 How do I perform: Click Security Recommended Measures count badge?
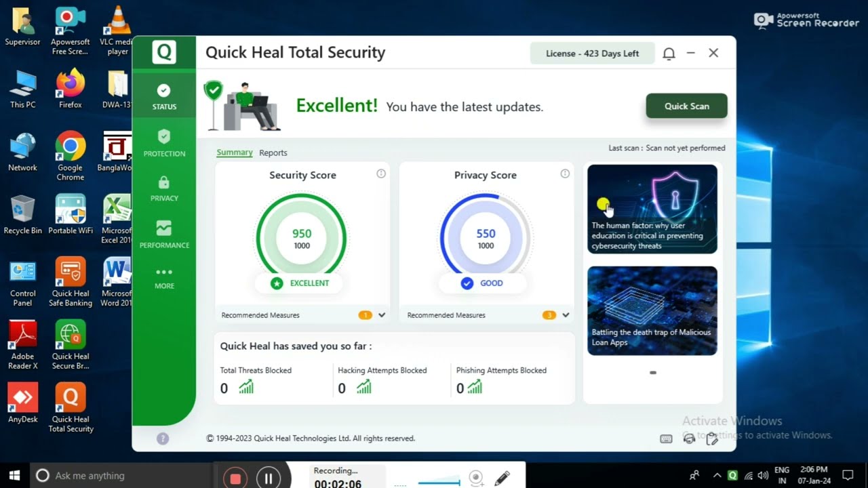pos(365,315)
